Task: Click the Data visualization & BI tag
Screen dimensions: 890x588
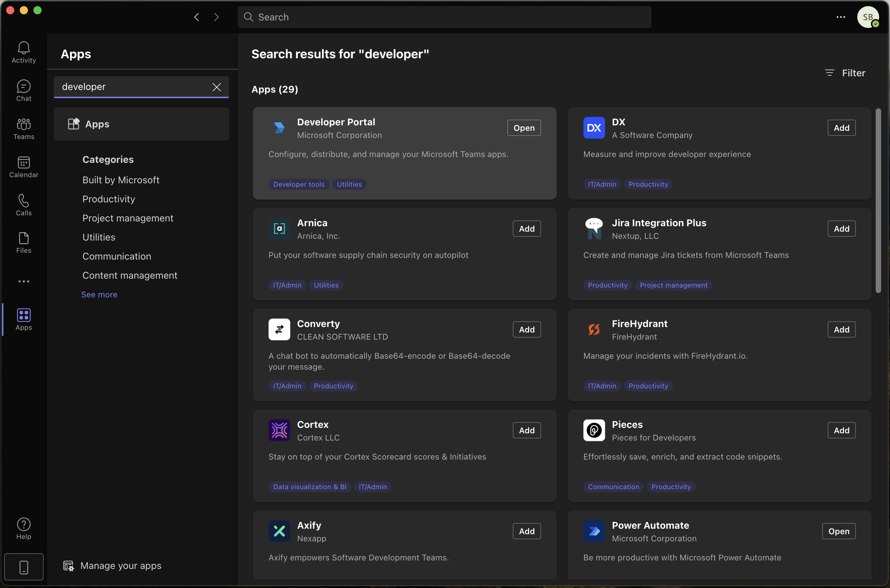Action: [x=310, y=487]
